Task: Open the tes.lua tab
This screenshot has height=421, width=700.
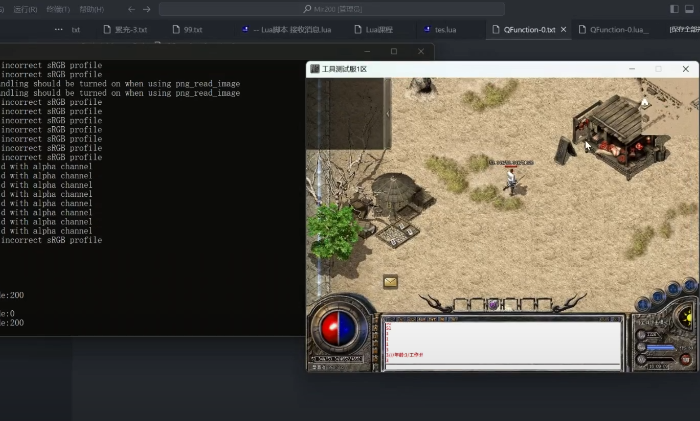Action: click(x=446, y=30)
